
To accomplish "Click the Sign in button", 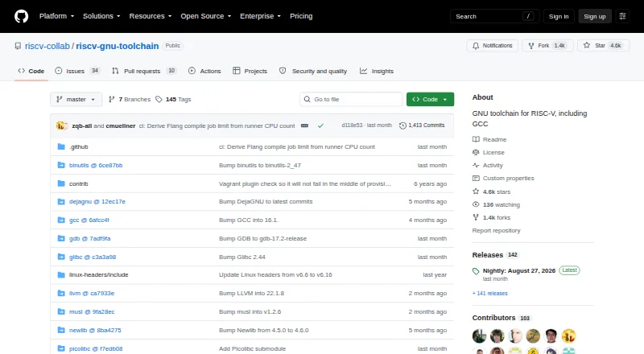I will [559, 16].
